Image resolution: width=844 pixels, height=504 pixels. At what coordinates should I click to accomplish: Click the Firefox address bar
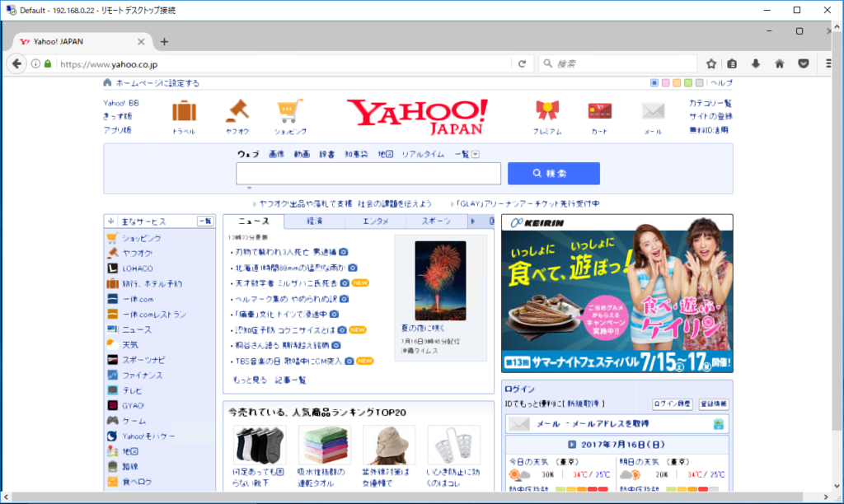coord(284,64)
